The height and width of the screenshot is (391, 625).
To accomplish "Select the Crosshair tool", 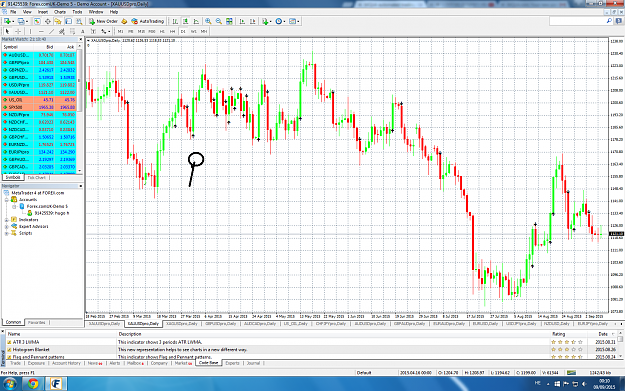I will coord(18,31).
